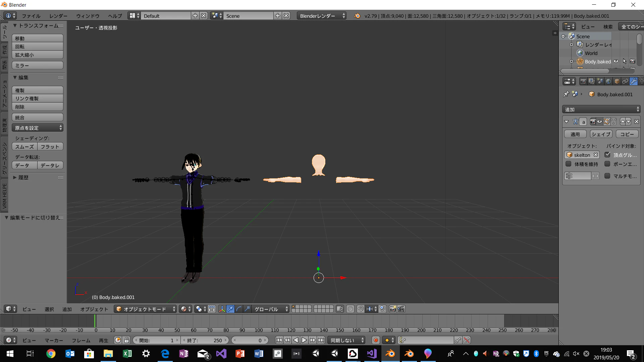Click the record auto-keyframe button
The width and height of the screenshot is (644, 362).
pyautogui.click(x=376, y=340)
